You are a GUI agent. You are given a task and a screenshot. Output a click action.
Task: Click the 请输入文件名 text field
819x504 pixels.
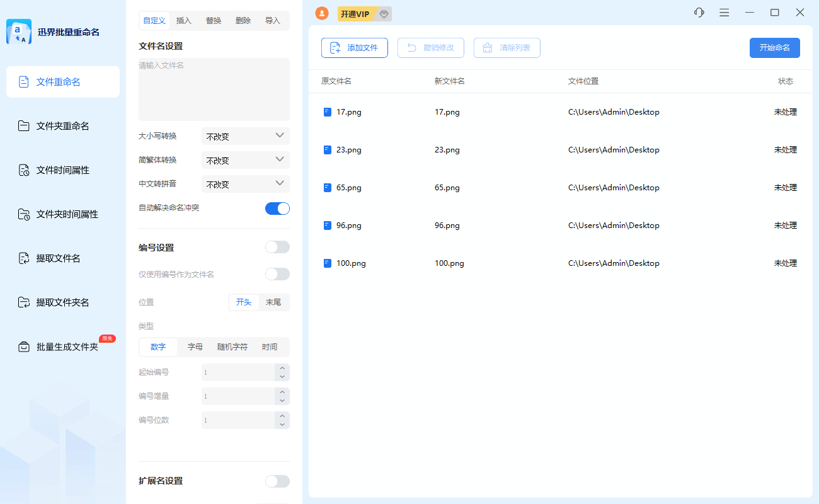[214, 89]
